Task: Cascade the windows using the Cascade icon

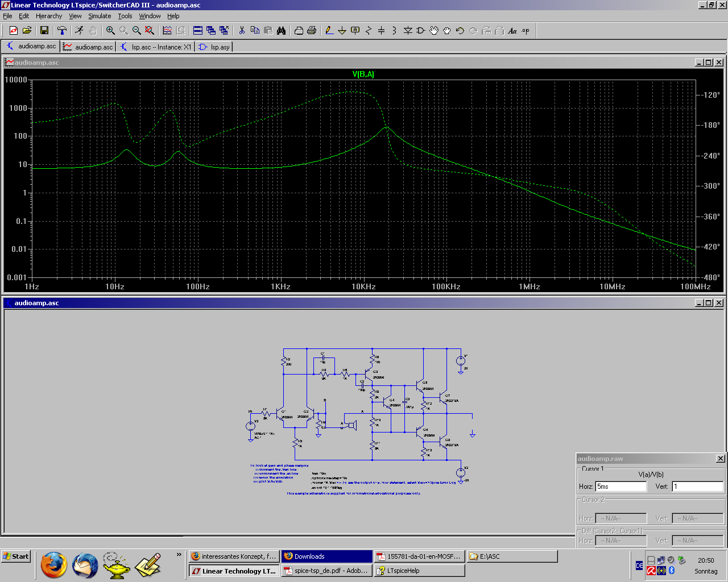Action: pyautogui.click(x=211, y=31)
